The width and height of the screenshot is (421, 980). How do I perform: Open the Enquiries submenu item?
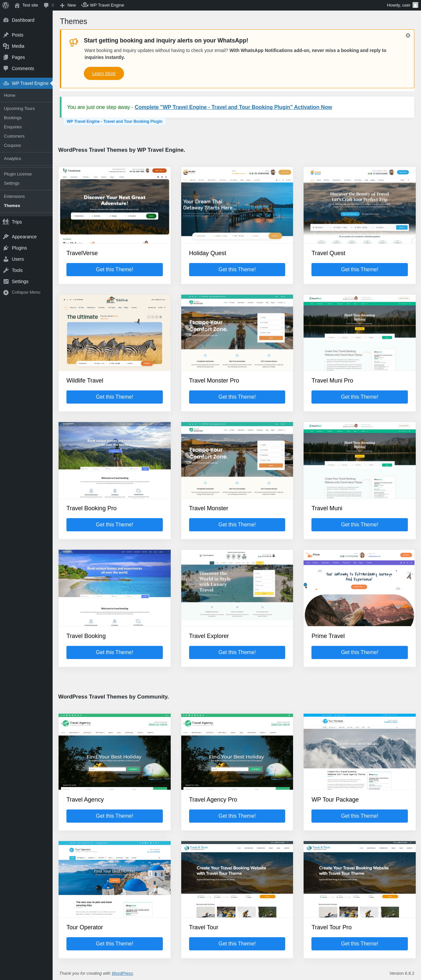tap(12, 127)
